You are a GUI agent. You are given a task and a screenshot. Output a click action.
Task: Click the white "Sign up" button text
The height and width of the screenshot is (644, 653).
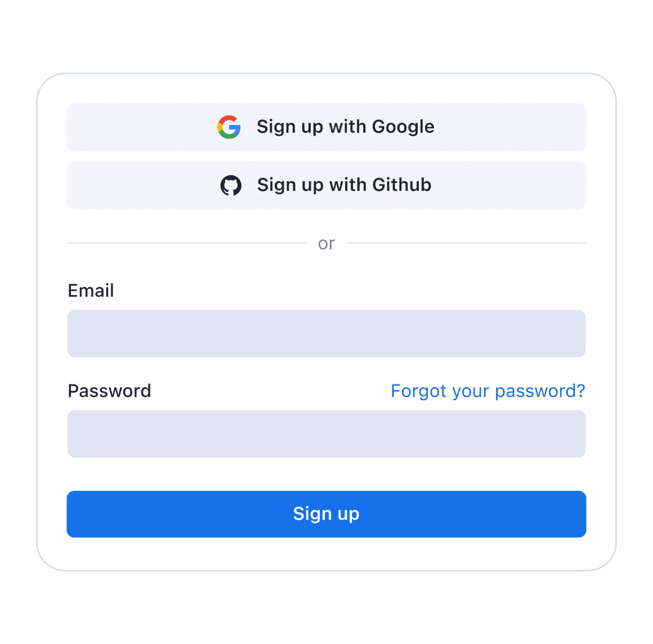click(x=326, y=514)
